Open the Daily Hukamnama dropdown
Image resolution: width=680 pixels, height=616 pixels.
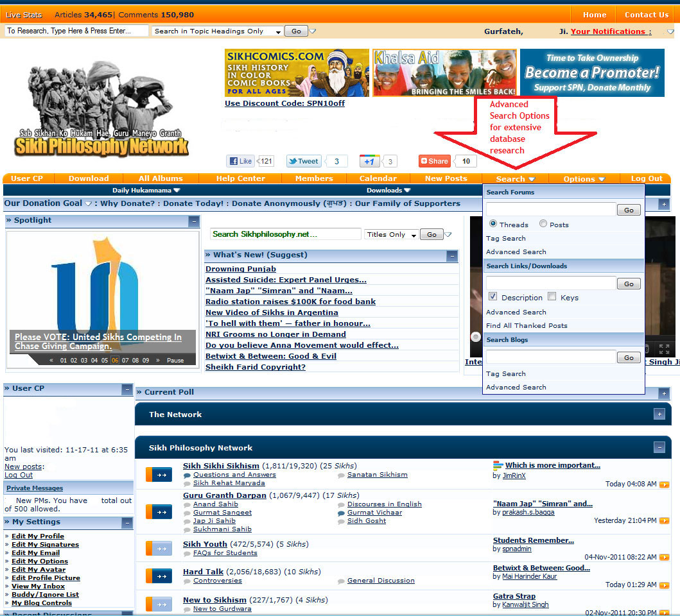click(146, 191)
